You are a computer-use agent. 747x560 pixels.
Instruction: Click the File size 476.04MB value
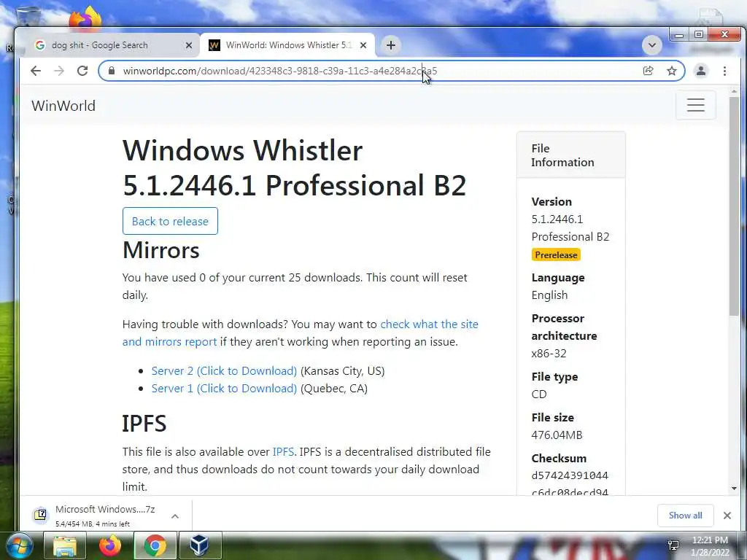pos(557,435)
